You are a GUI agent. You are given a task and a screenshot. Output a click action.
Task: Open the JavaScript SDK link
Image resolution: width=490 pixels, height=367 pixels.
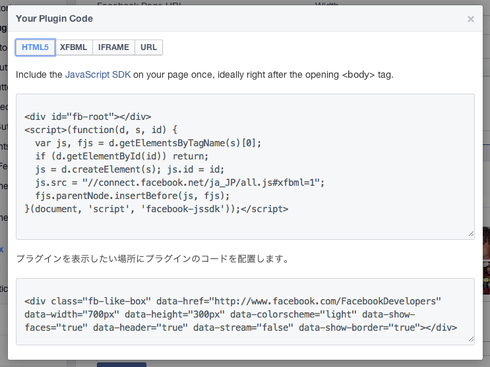click(x=98, y=75)
